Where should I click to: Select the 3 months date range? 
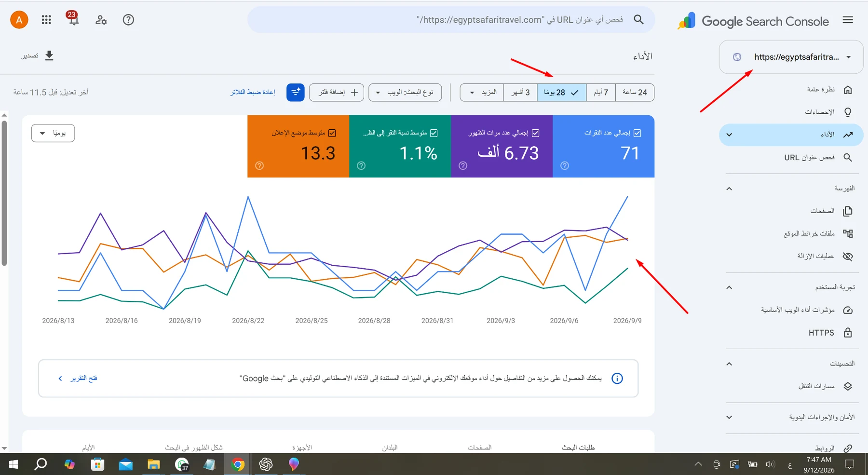[x=520, y=92]
